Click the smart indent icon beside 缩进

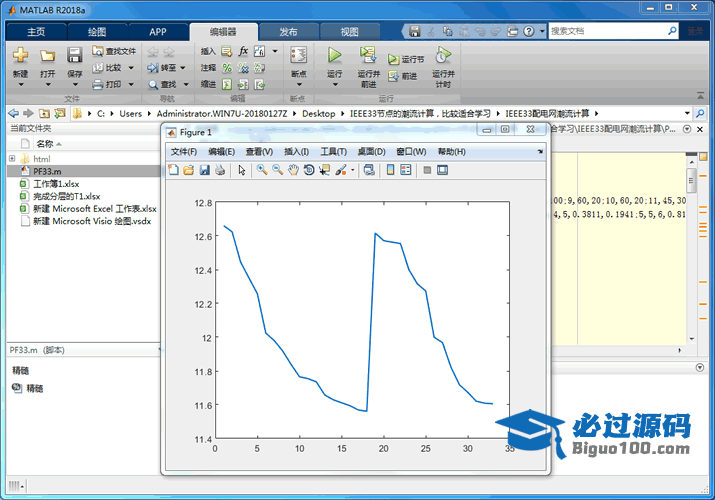(227, 84)
